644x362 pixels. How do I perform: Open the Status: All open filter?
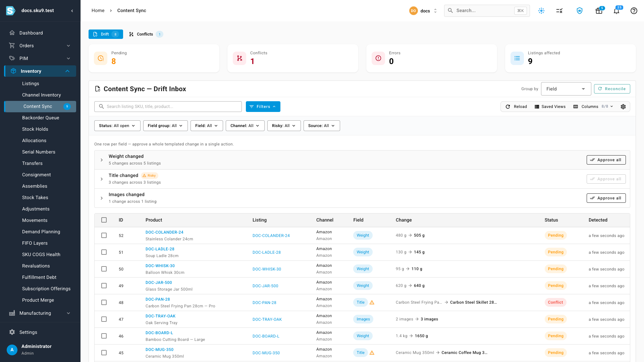tap(117, 126)
